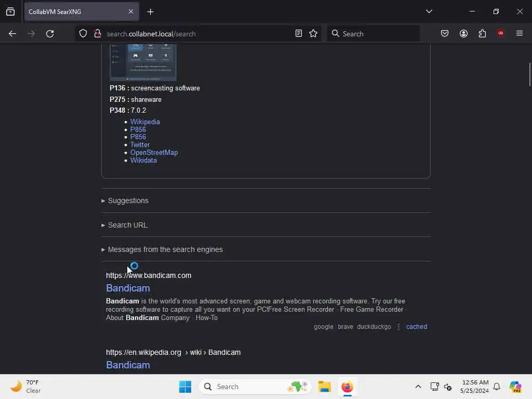Click the P275 shareware text
Viewport: 532px width, 399px height.
[x=136, y=100]
